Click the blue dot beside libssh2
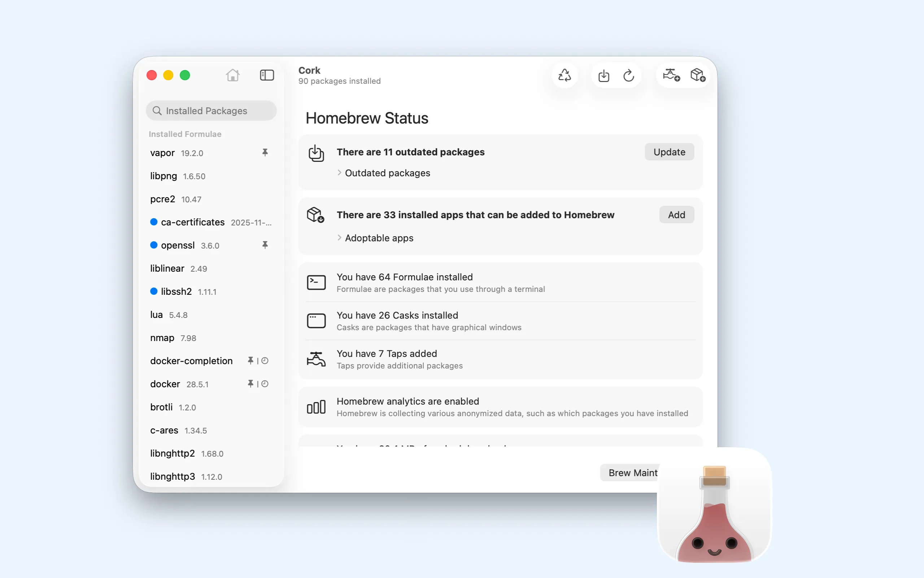The image size is (924, 578). [154, 291]
